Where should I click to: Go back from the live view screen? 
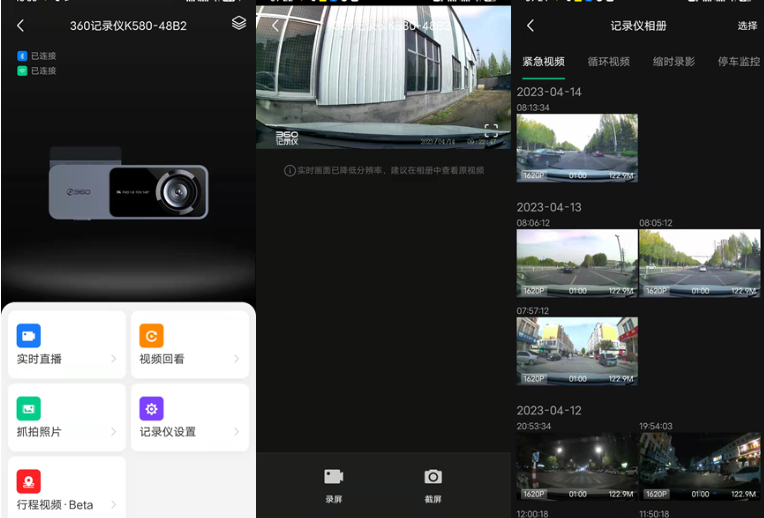pos(275,25)
